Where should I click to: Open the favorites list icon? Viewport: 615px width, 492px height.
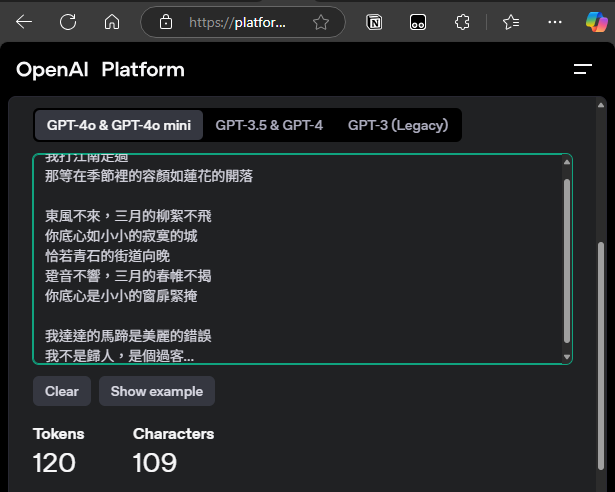tap(511, 21)
